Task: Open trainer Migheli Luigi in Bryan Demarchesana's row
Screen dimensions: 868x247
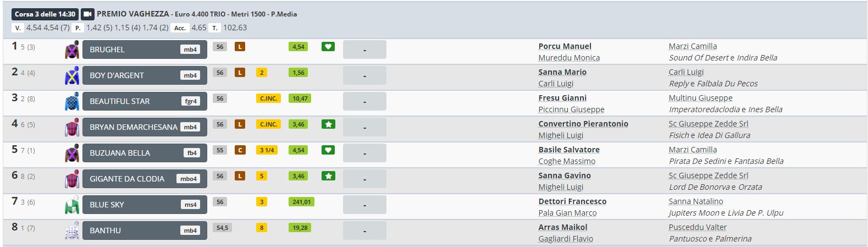Action: click(560, 135)
